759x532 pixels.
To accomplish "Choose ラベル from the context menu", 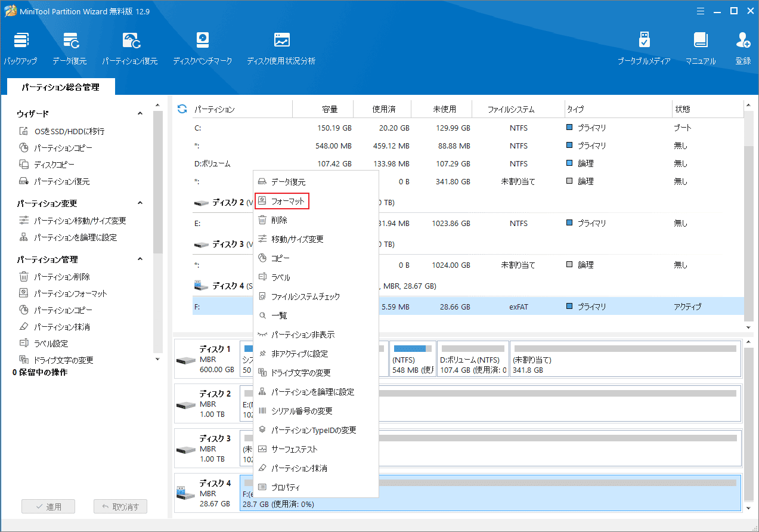I will pos(316,277).
